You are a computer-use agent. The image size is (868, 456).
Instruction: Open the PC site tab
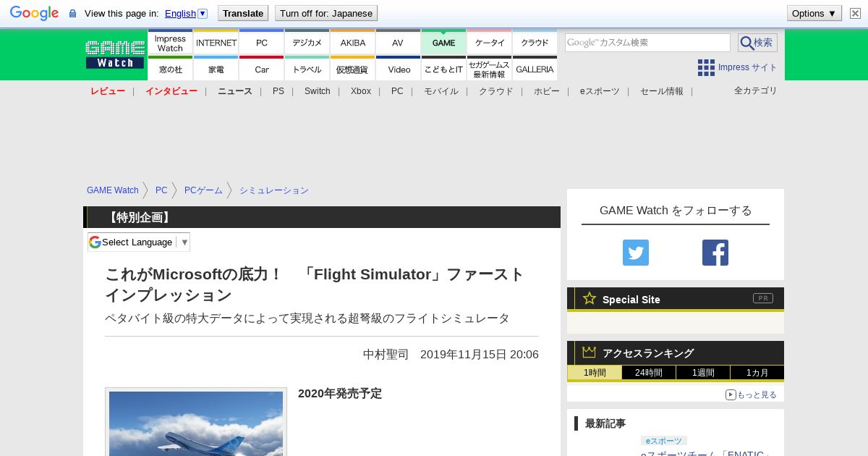click(262, 43)
